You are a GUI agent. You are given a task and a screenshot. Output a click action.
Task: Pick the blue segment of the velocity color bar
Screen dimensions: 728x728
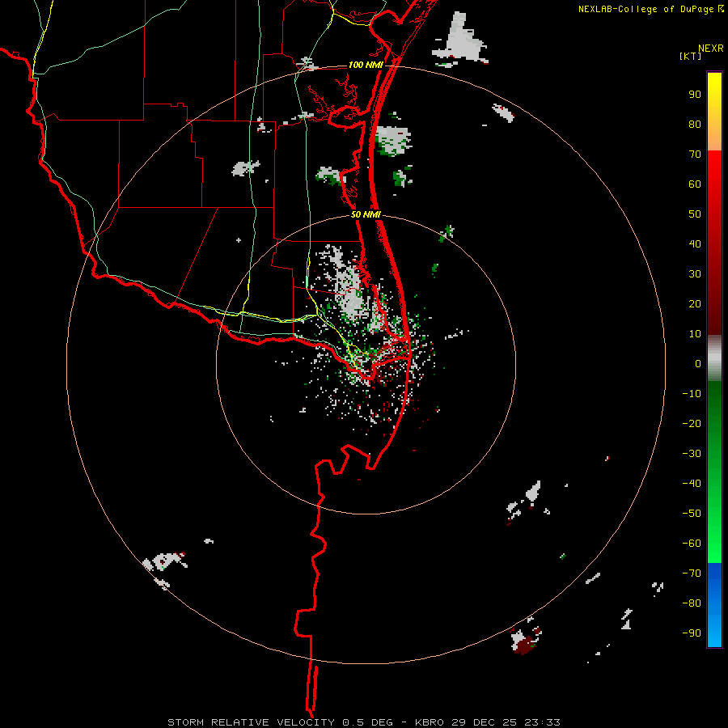click(714, 605)
